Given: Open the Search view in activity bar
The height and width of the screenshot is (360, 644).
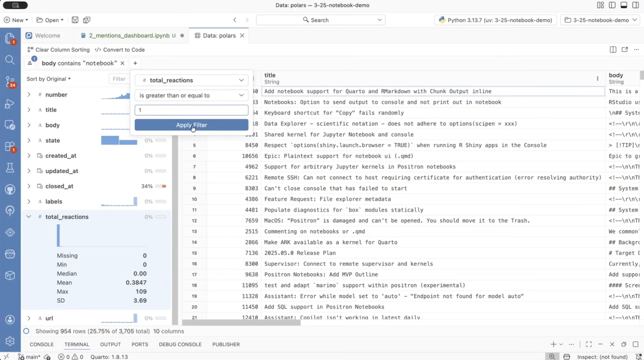Looking at the screenshot, I should (x=10, y=60).
